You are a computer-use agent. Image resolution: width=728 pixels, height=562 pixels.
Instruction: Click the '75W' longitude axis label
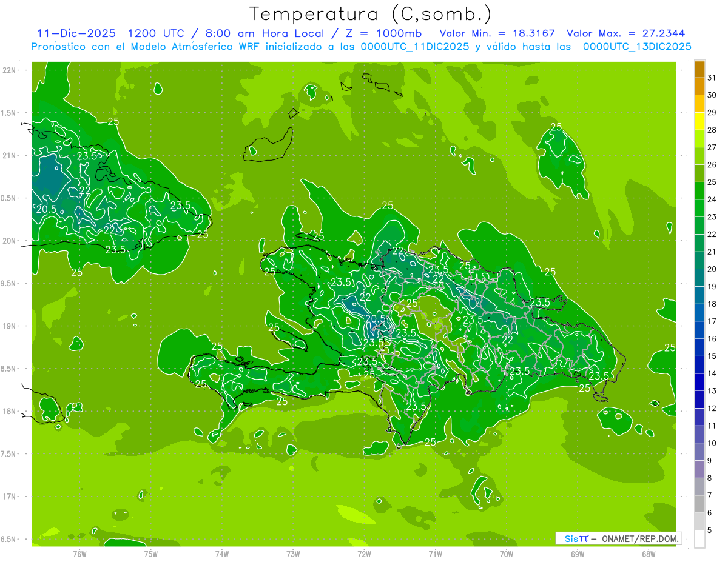click(151, 554)
